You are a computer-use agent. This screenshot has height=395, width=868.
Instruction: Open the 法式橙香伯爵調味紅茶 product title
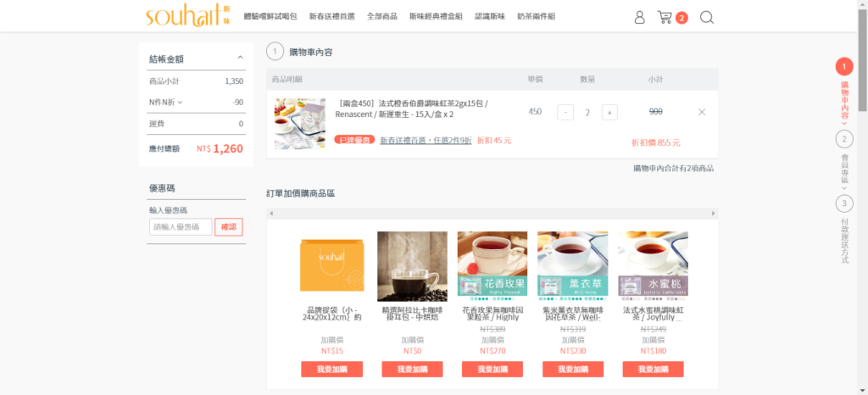click(412, 109)
